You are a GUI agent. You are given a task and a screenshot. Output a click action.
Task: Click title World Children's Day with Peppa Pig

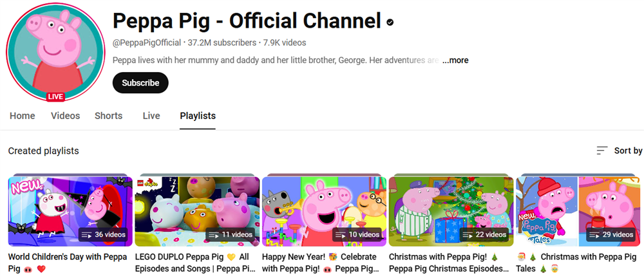(68, 263)
